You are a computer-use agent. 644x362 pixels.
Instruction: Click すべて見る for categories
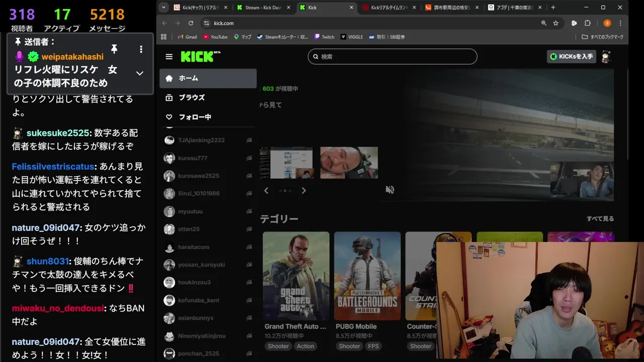tap(600, 219)
